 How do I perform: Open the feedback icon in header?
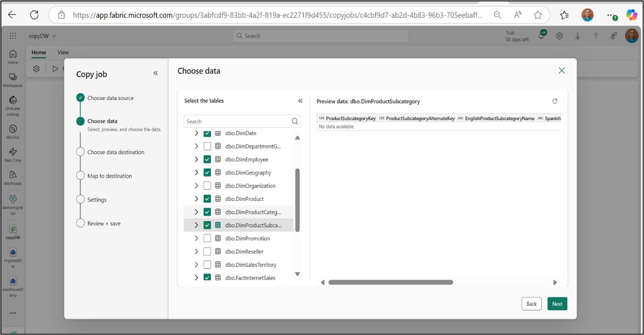[x=614, y=36]
